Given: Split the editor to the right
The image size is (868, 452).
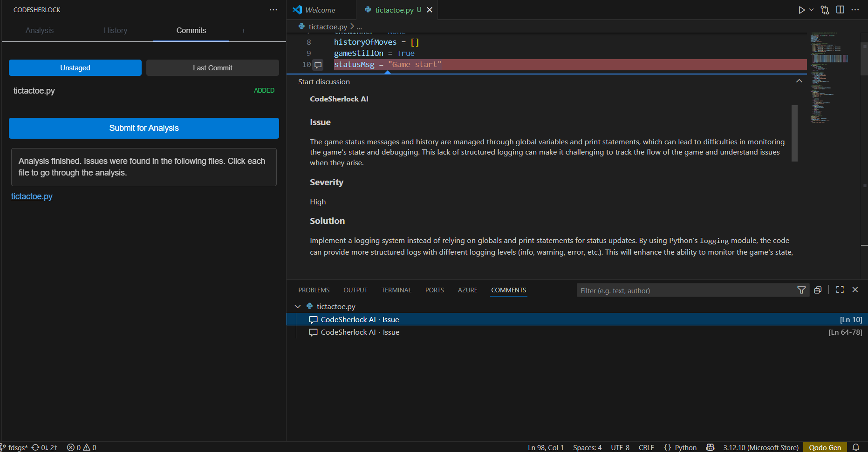Looking at the screenshot, I should [840, 10].
